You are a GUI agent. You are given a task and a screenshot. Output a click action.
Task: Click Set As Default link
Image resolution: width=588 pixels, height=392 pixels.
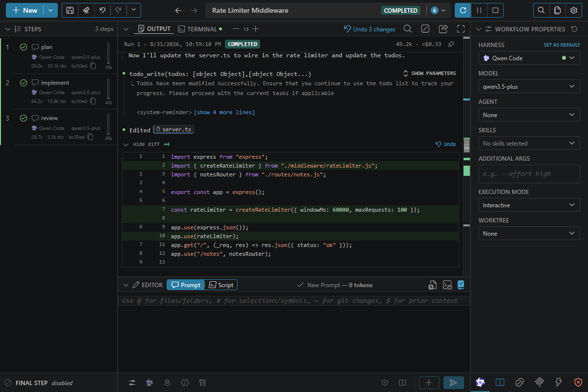(x=562, y=45)
